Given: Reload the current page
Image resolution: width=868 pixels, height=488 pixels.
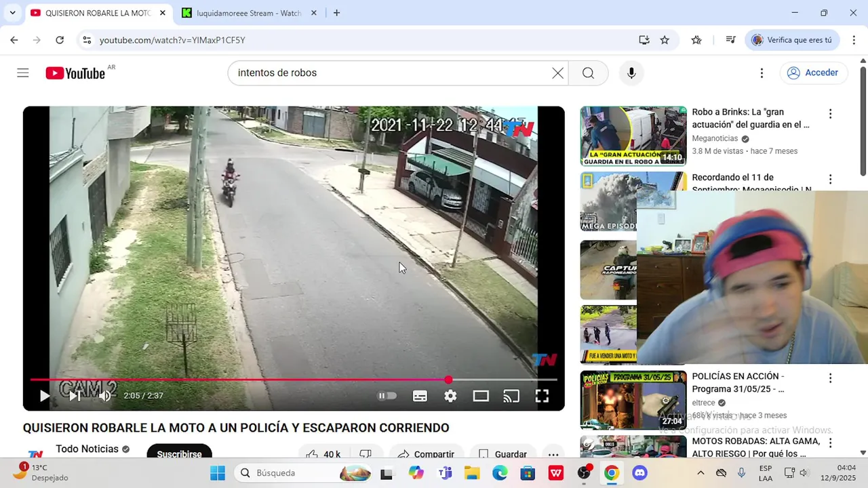Looking at the screenshot, I should tap(60, 40).
